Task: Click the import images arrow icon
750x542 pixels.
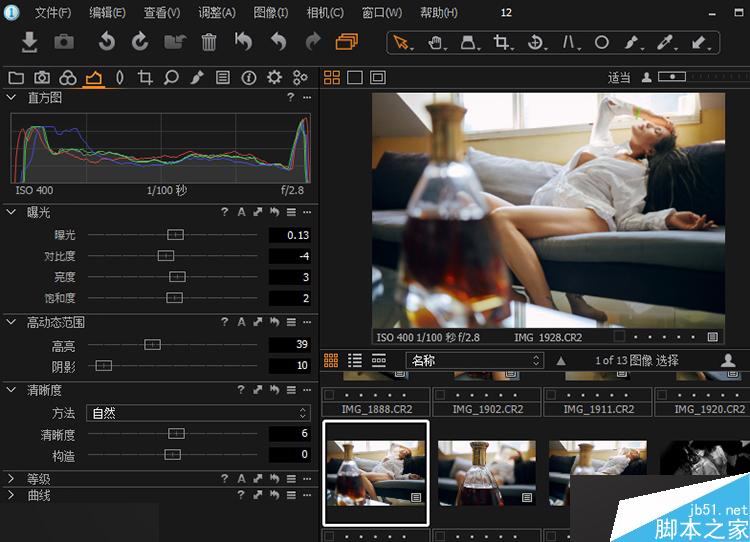Action: coord(30,42)
